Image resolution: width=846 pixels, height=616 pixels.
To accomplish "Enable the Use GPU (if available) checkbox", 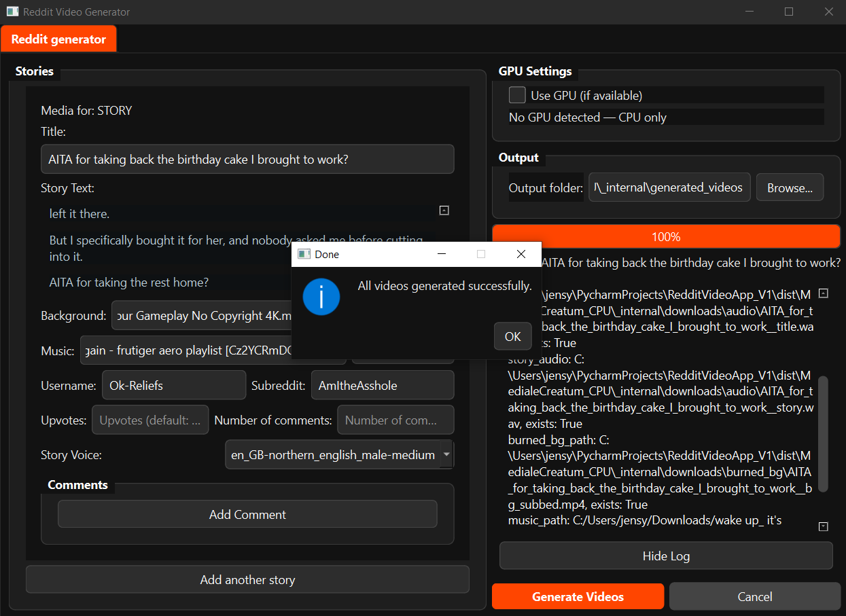I will coord(518,95).
